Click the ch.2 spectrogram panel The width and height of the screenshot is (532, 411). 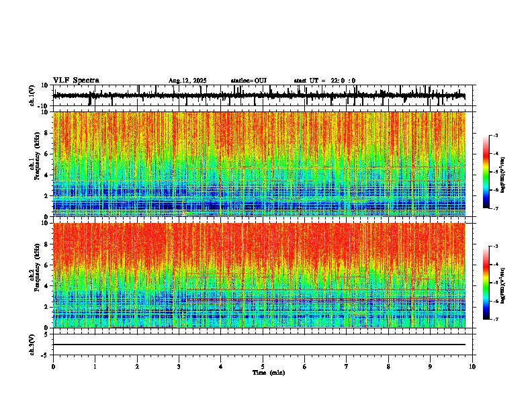pos(259,275)
